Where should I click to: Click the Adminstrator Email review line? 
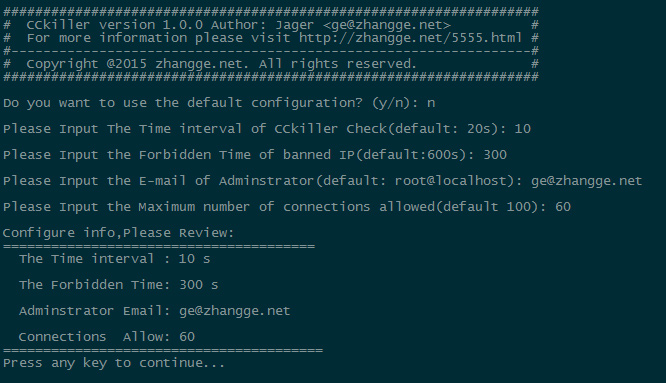155,311
